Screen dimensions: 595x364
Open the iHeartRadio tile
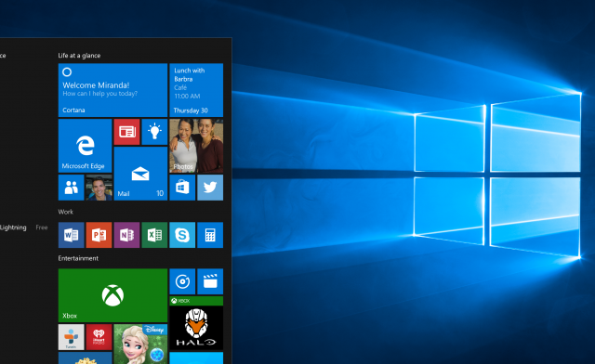[99, 337]
